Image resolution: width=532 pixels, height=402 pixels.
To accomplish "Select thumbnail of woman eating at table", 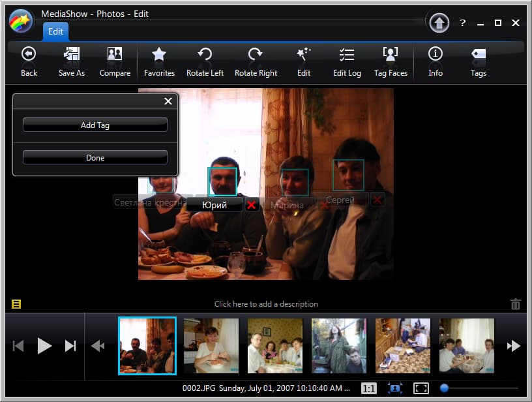I will pos(211,346).
